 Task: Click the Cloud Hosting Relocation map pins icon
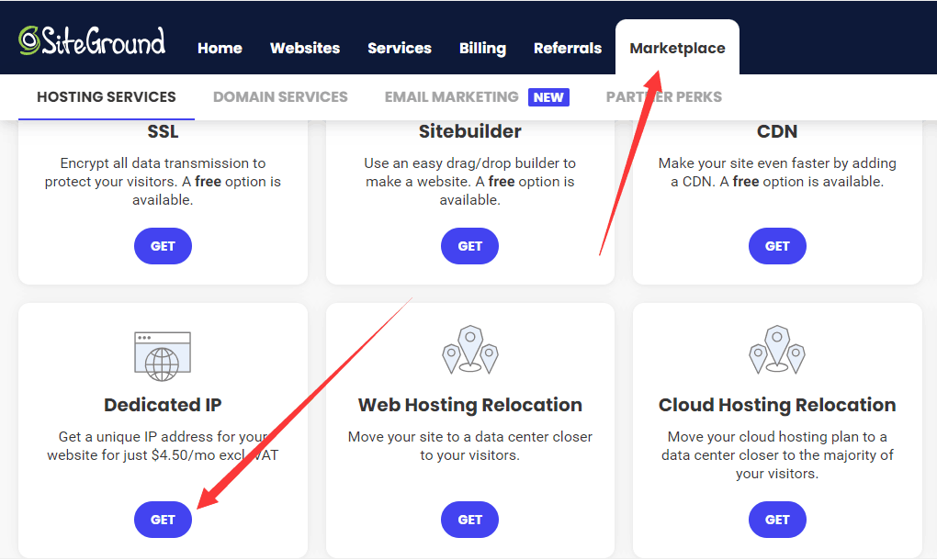(x=777, y=350)
